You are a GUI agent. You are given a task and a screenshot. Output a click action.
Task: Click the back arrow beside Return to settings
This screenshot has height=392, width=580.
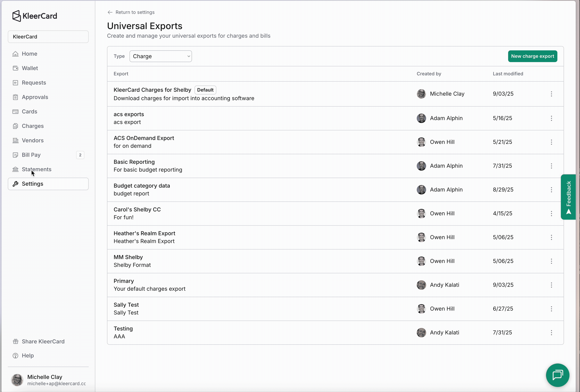[x=110, y=12]
